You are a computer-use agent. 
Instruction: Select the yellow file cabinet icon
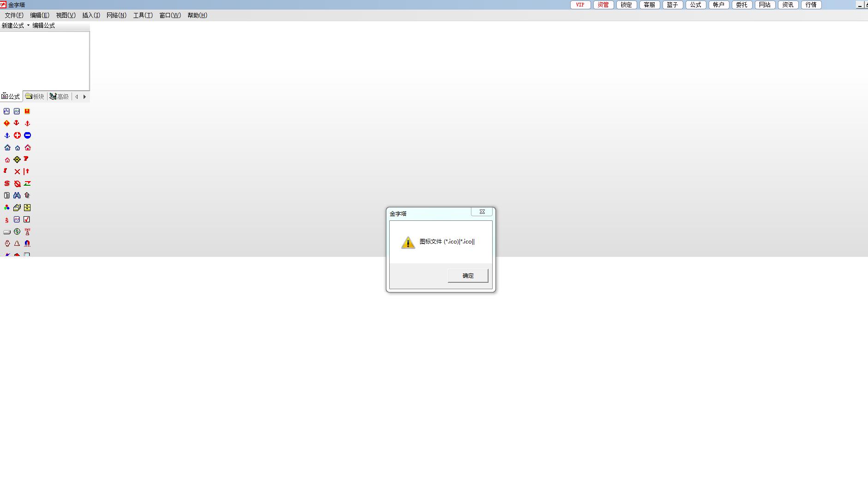coord(27,207)
